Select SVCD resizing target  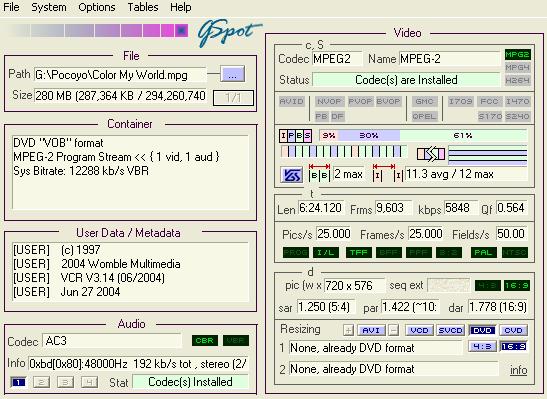pyautogui.click(x=450, y=330)
